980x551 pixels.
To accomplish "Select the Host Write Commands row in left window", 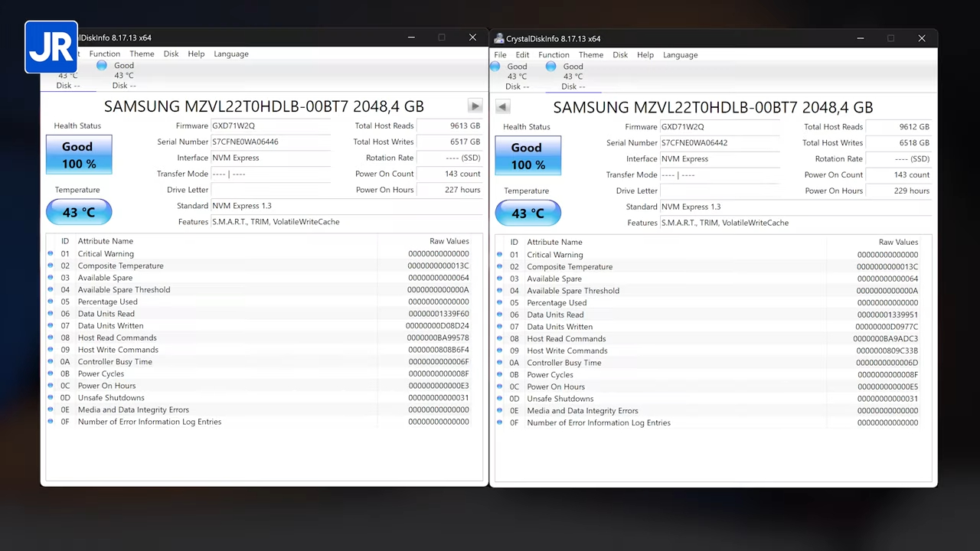I will coord(264,350).
